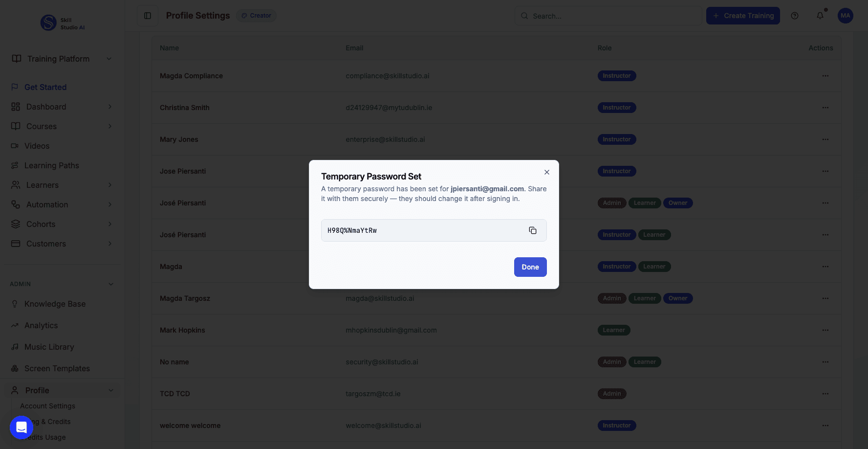
Task: Click the Search field
Action: click(x=608, y=16)
